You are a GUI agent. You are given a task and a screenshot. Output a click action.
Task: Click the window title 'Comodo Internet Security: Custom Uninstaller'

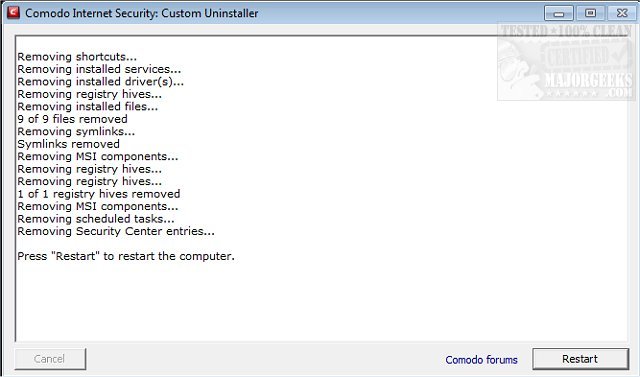pos(141,13)
